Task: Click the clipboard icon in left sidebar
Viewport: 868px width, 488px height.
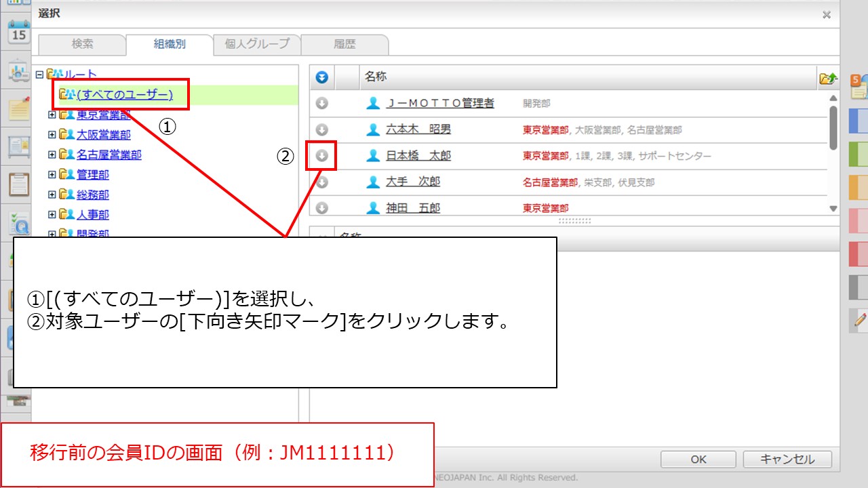Action: coord(19,184)
